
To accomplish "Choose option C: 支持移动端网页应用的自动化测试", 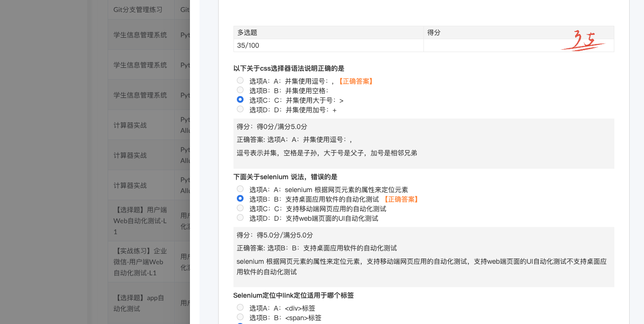I will point(240,208).
